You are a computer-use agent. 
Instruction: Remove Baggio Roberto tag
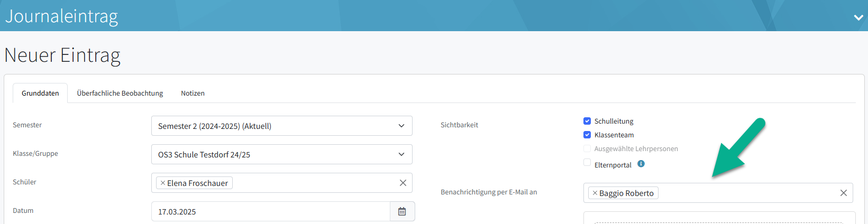[595, 193]
